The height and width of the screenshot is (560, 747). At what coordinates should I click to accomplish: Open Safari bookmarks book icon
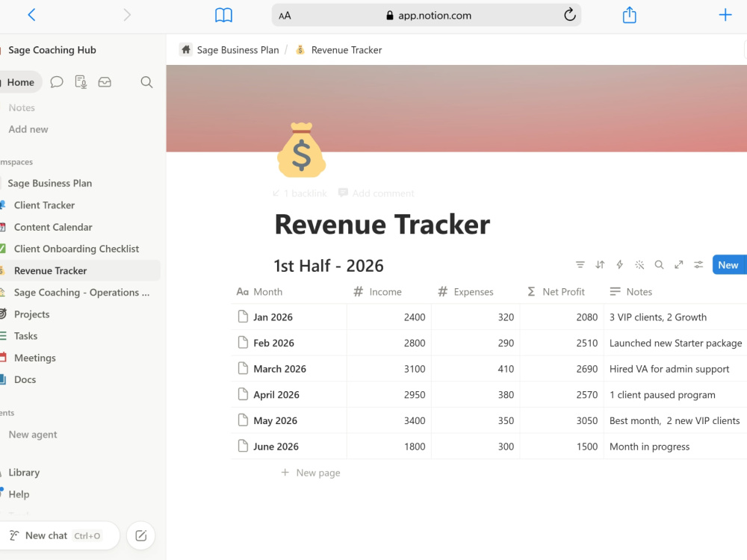[223, 15]
